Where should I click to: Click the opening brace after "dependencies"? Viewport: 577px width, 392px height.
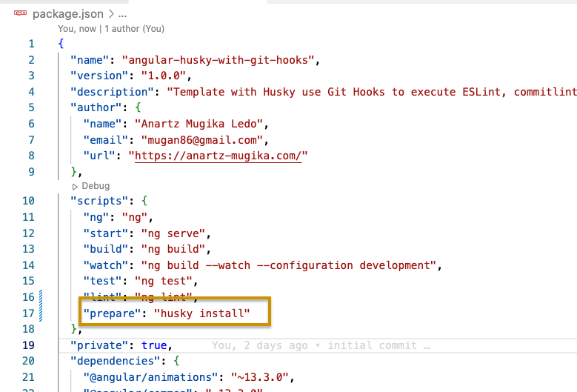[176, 361]
